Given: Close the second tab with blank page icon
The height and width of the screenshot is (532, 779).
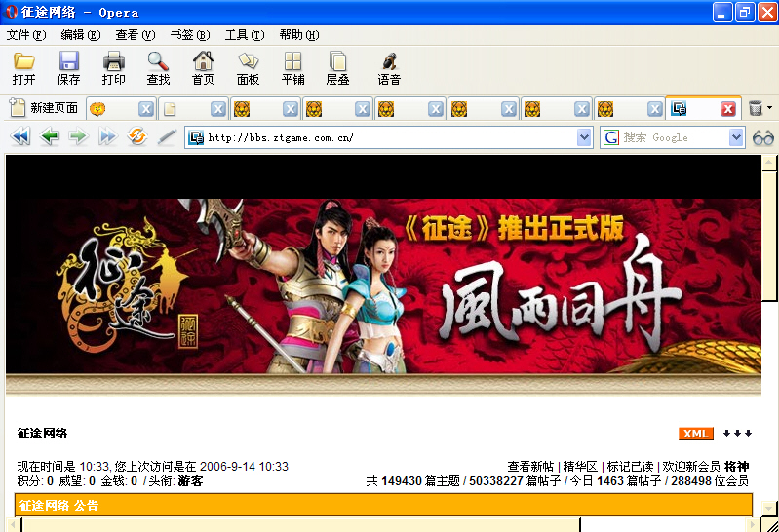Looking at the screenshot, I should pyautogui.click(x=217, y=109).
